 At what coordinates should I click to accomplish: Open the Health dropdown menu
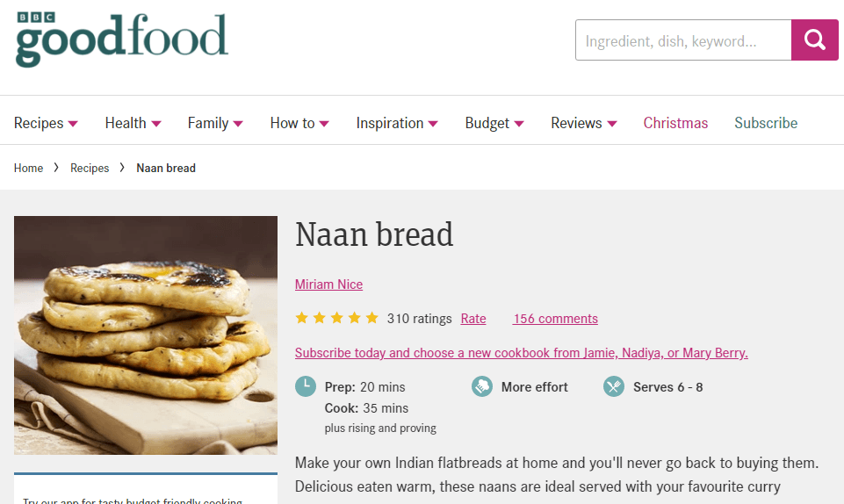(133, 123)
